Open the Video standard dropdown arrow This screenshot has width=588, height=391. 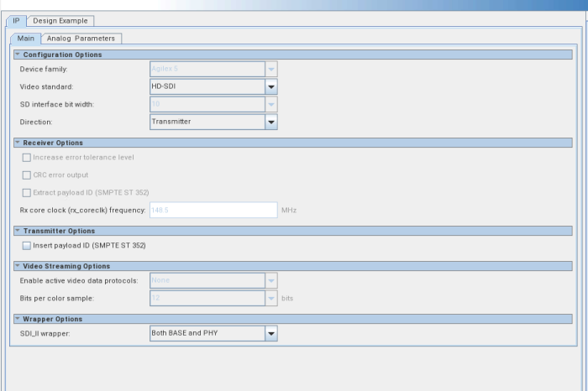pyautogui.click(x=271, y=86)
